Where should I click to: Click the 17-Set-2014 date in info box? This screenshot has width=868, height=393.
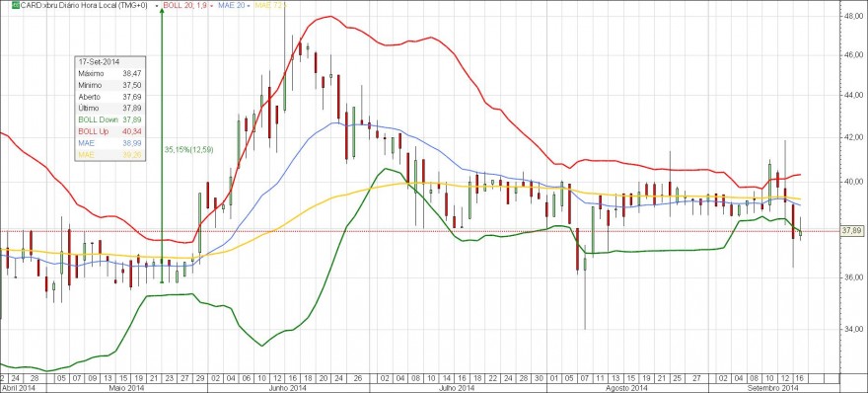pos(99,62)
